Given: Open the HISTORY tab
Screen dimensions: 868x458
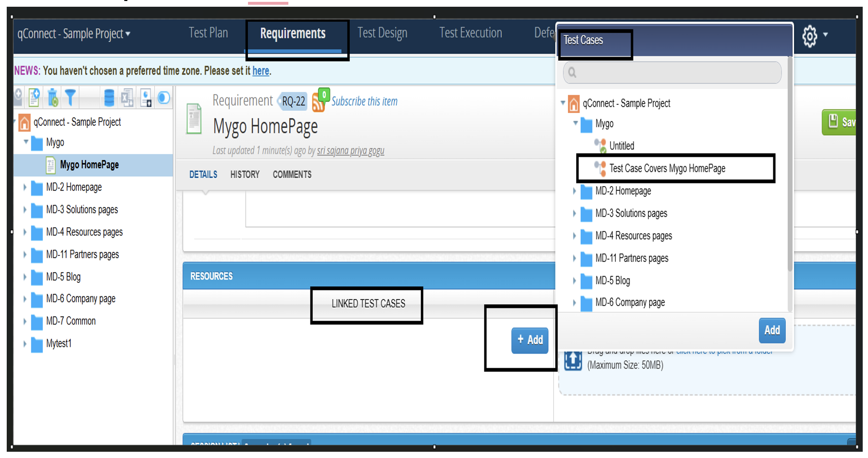Looking at the screenshot, I should click(245, 175).
